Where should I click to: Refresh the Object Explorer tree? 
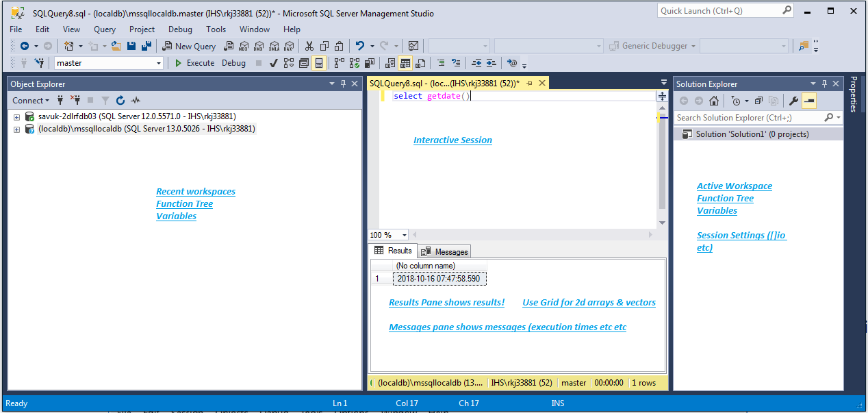click(120, 100)
